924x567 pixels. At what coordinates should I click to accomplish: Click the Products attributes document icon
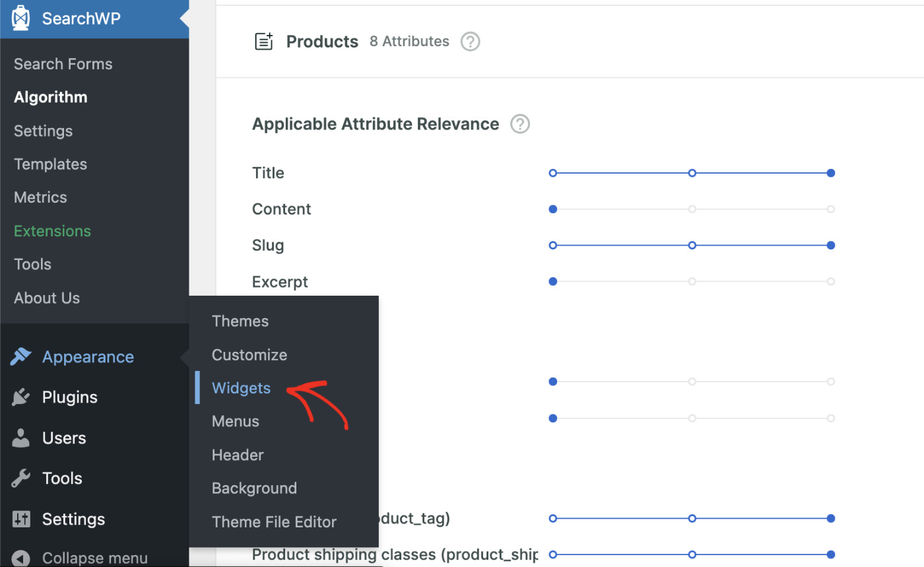263,41
